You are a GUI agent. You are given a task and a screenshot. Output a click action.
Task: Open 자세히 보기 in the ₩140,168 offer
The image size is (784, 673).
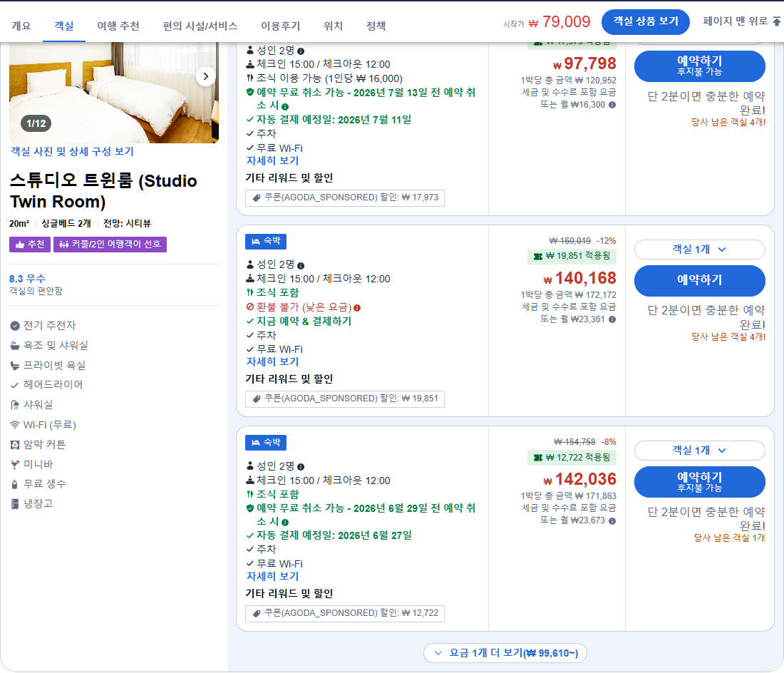pos(272,362)
